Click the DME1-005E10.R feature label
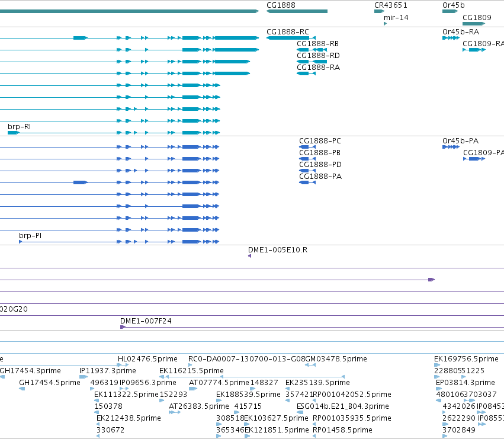 [x=278, y=250]
